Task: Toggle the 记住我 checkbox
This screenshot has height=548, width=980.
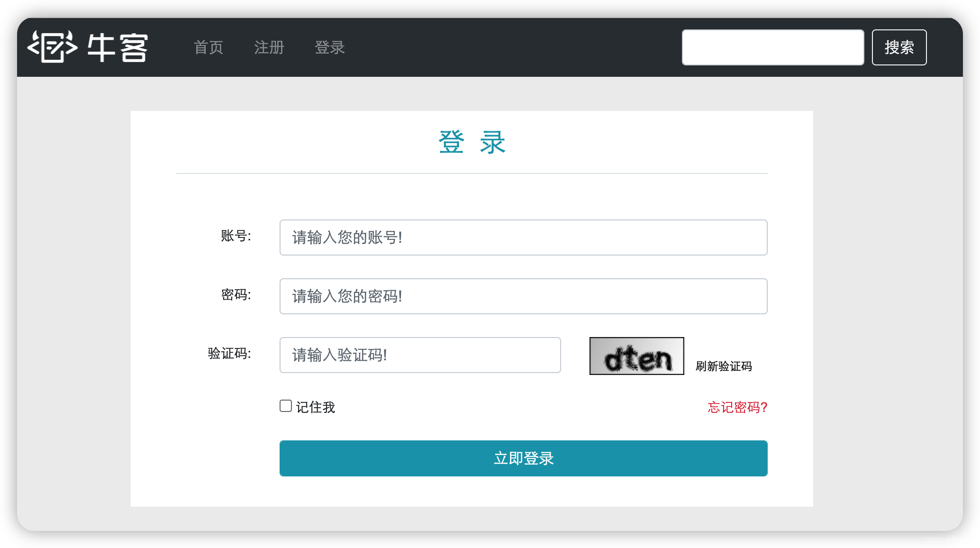Action: [286, 406]
